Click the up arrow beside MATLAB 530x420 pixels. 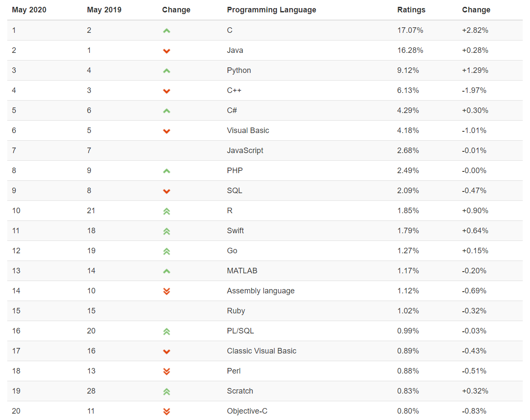pyautogui.click(x=166, y=271)
